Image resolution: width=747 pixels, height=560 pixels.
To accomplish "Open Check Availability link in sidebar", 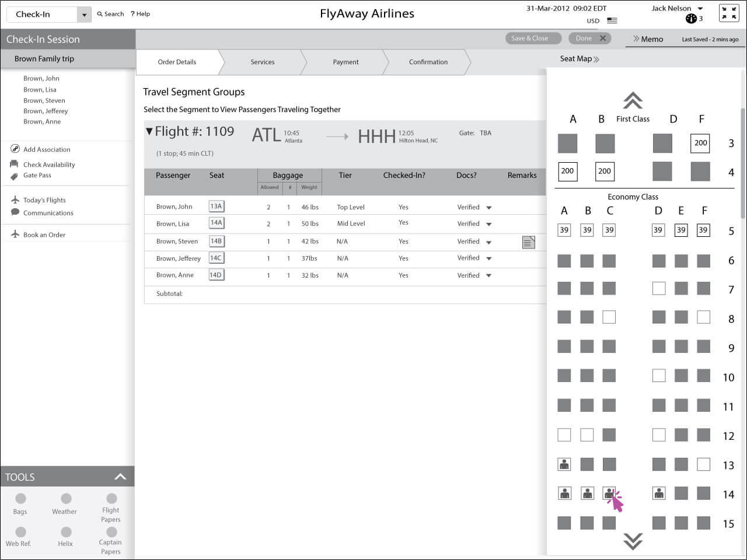I will click(49, 164).
